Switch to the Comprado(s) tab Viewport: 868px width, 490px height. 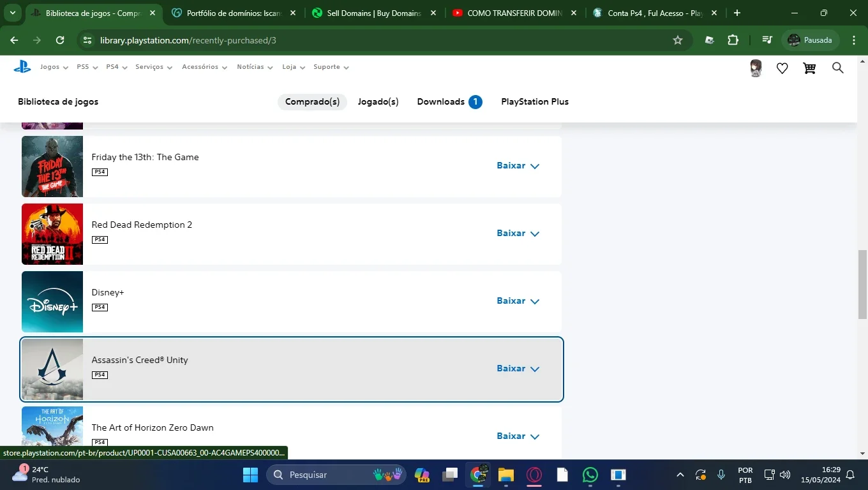click(312, 102)
